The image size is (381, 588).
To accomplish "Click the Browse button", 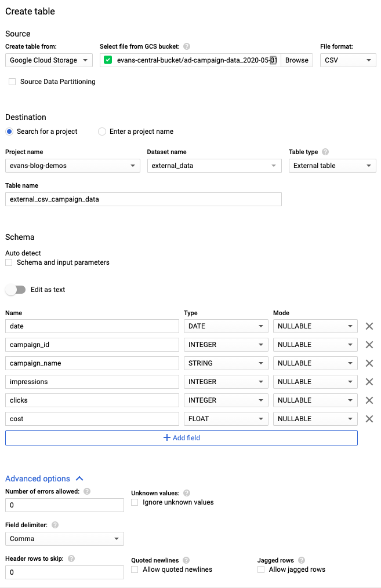I will click(x=297, y=60).
